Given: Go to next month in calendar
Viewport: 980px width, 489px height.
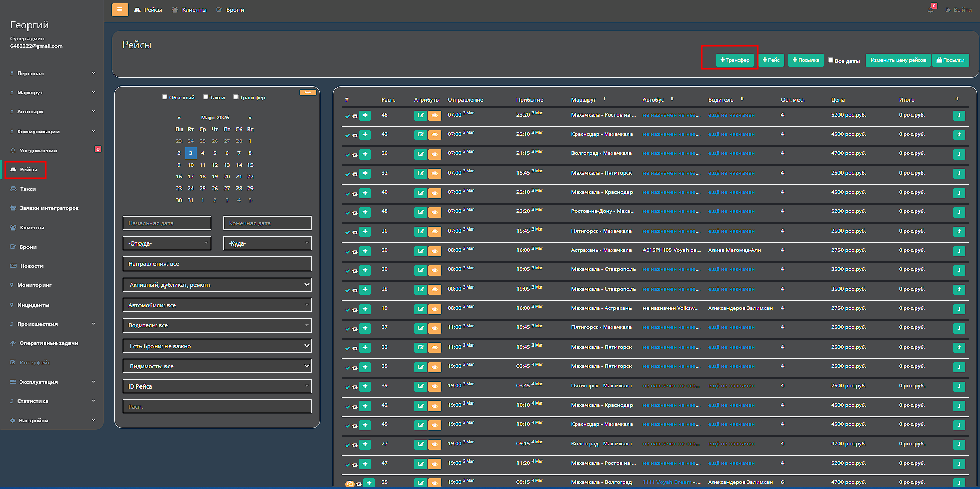Looking at the screenshot, I should pos(250,118).
